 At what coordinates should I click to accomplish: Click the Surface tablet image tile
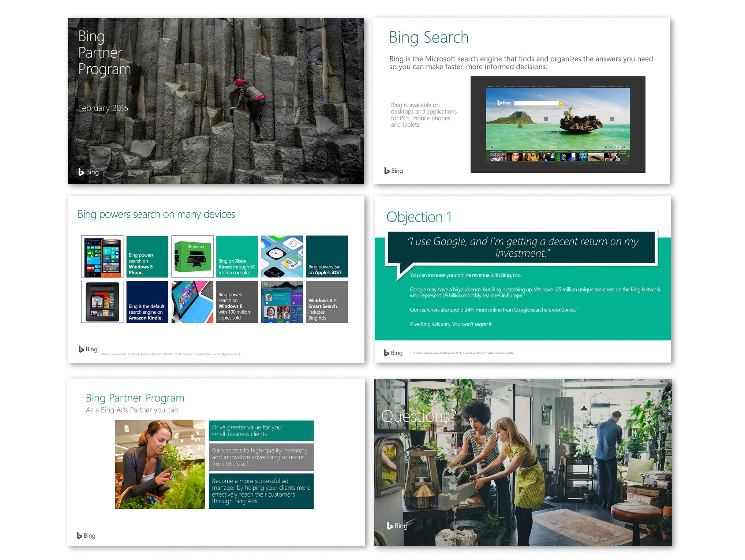pyautogui.click(x=192, y=302)
